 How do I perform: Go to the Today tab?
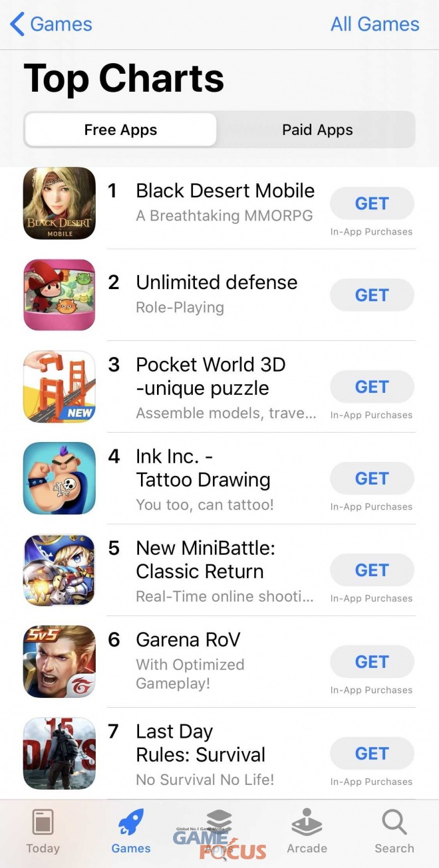(43, 832)
